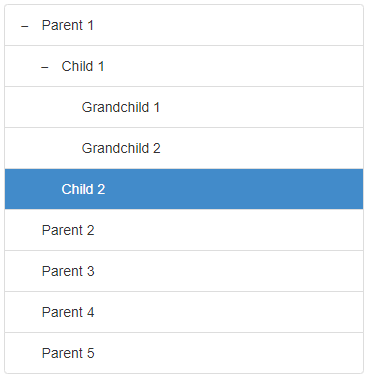Choose the Grandchild 2 node
This screenshot has width=369, height=379.
click(x=184, y=148)
